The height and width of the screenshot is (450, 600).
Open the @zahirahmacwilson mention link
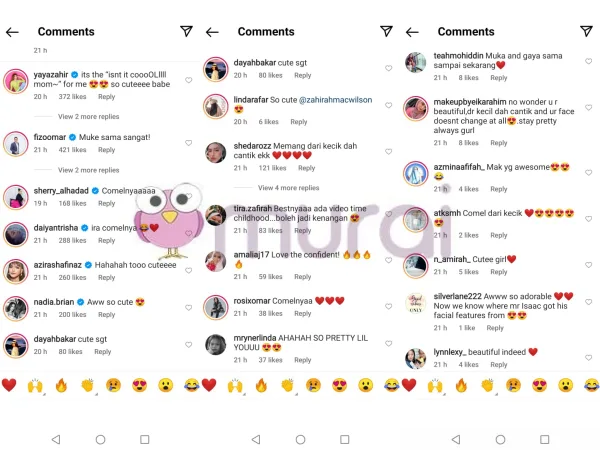335,100
